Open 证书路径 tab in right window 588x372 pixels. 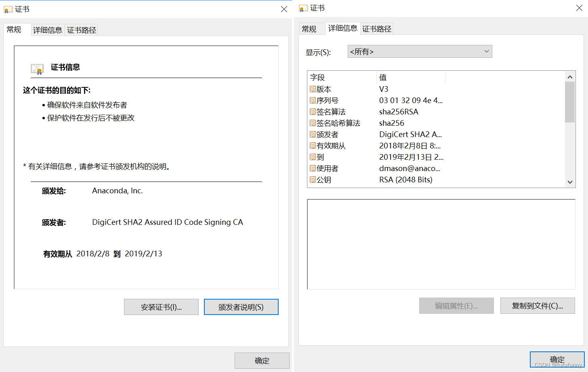376,29
